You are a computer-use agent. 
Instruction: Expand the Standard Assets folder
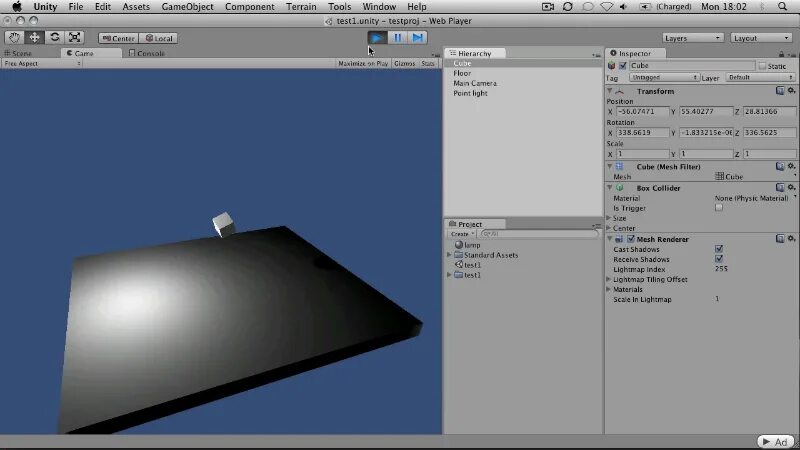(449, 255)
